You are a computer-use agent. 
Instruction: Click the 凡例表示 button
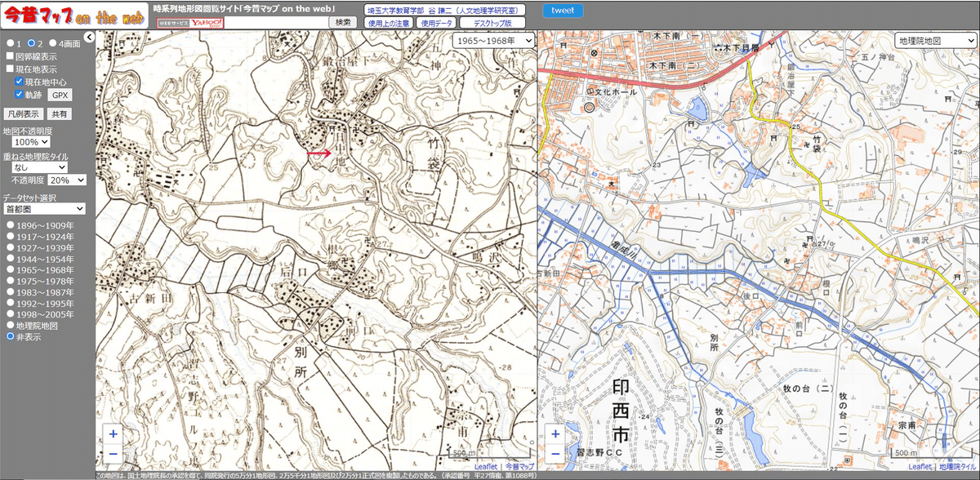pyautogui.click(x=23, y=114)
